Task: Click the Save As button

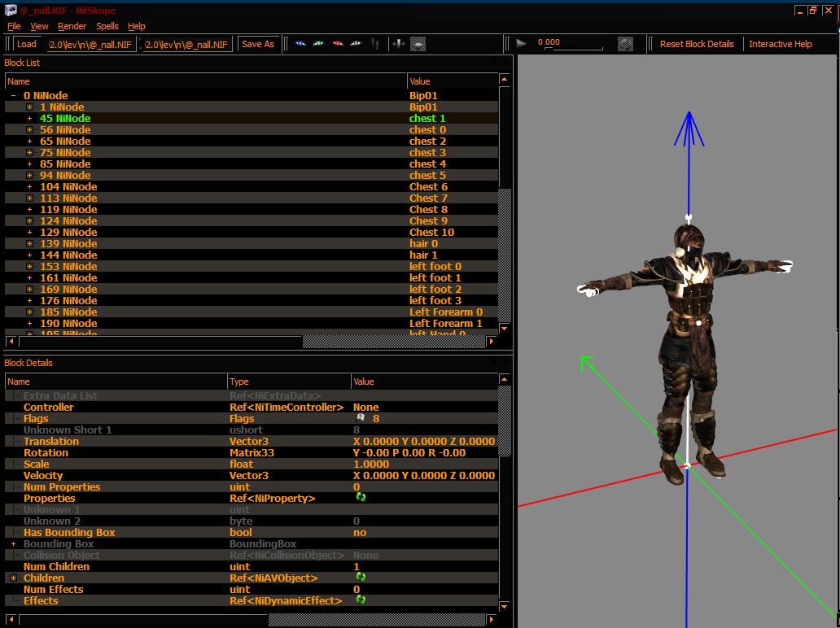Action: pos(258,44)
